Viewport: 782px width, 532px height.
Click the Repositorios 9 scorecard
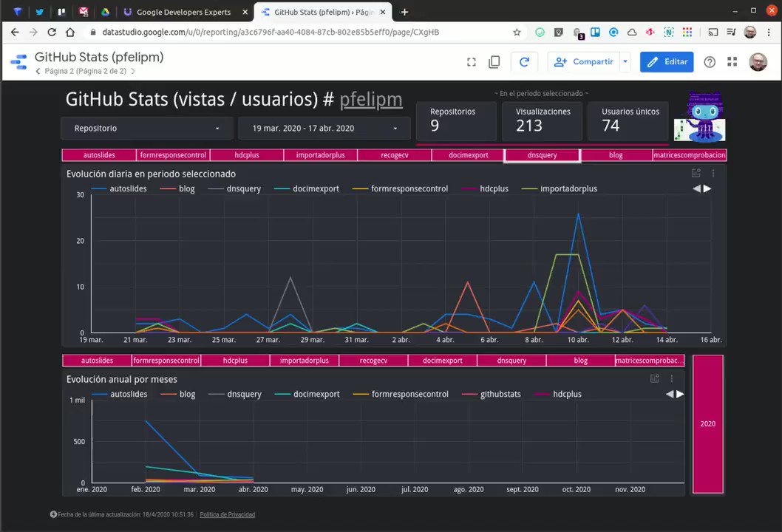click(x=456, y=120)
